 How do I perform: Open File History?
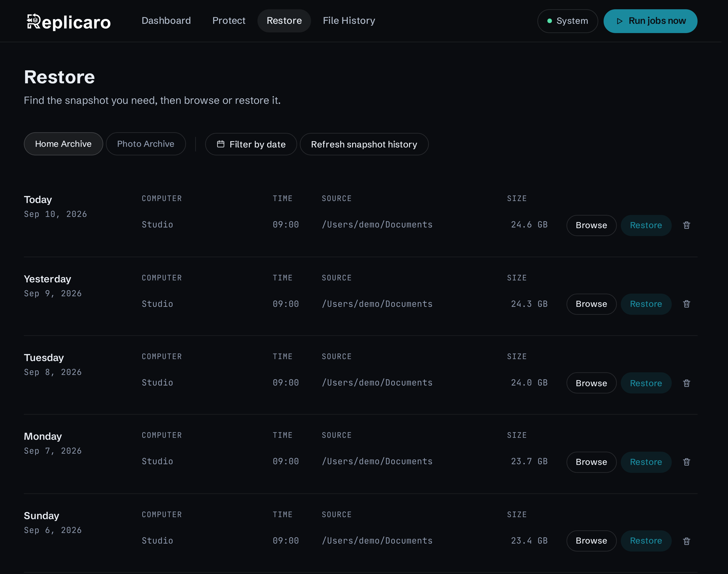pos(349,21)
